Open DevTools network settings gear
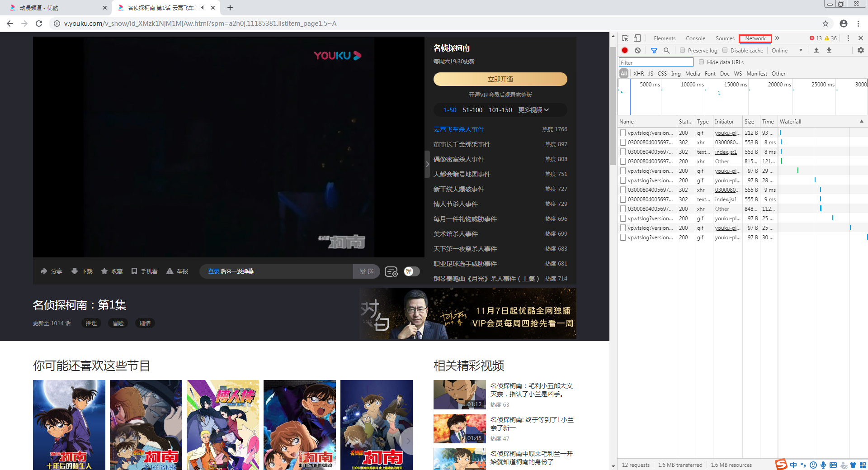The width and height of the screenshot is (868, 470). click(861, 50)
